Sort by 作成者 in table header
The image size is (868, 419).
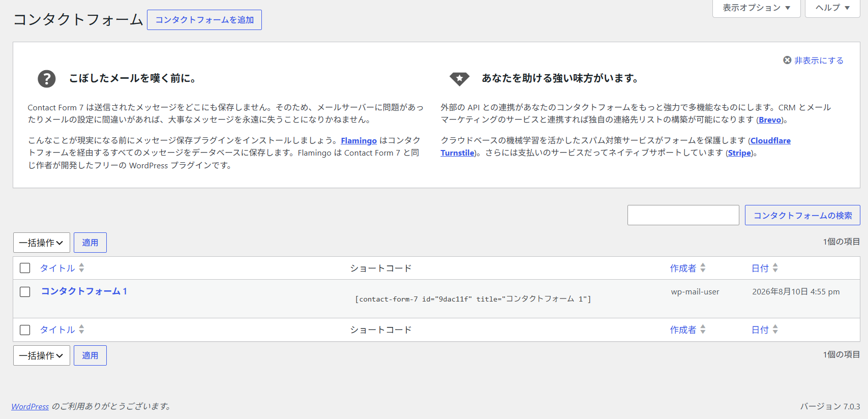coord(683,268)
